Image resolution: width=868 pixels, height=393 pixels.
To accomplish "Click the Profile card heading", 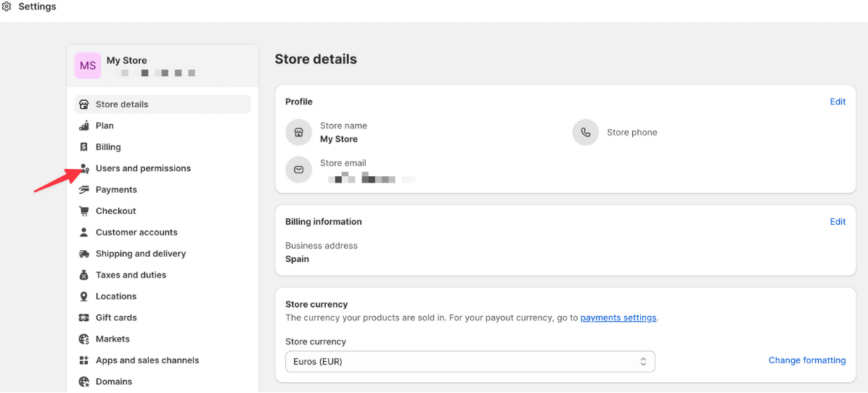I will [x=299, y=102].
